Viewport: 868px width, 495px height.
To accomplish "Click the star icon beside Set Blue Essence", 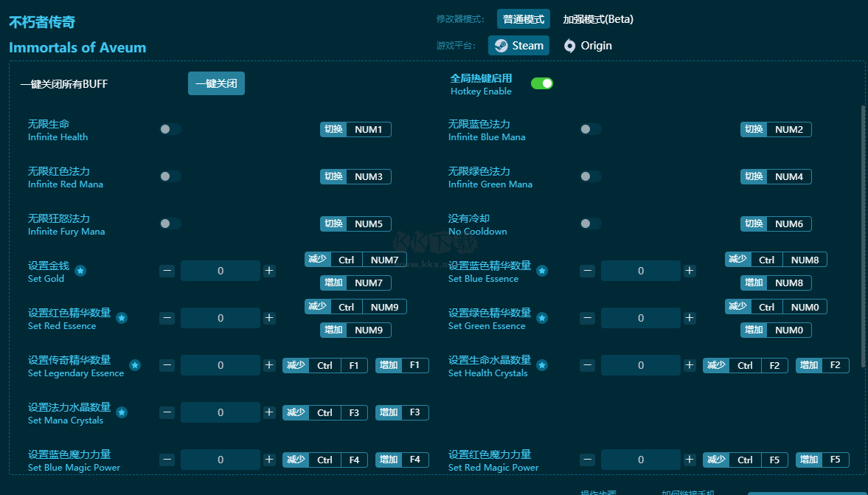I will (x=542, y=271).
